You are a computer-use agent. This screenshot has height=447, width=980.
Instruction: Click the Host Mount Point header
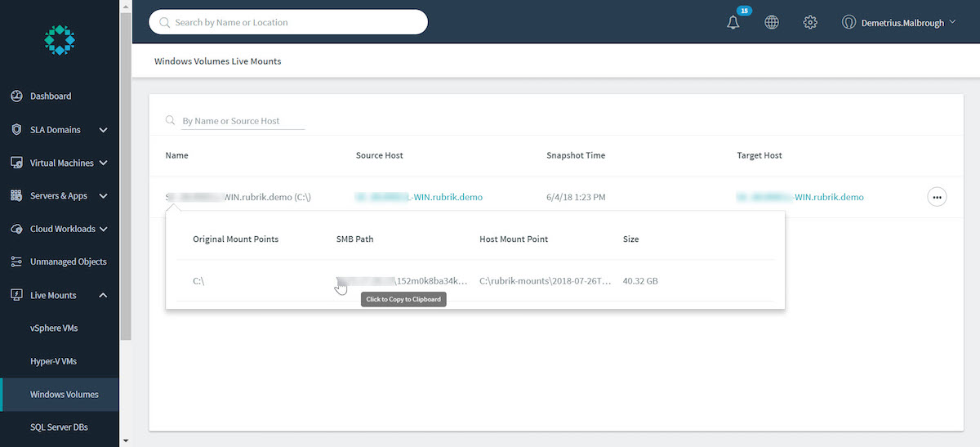point(514,239)
